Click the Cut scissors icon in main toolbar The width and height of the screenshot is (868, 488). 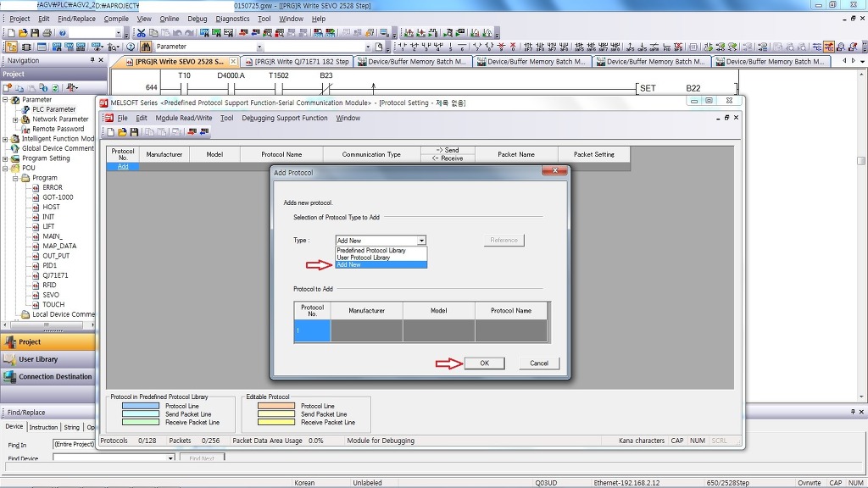[142, 33]
